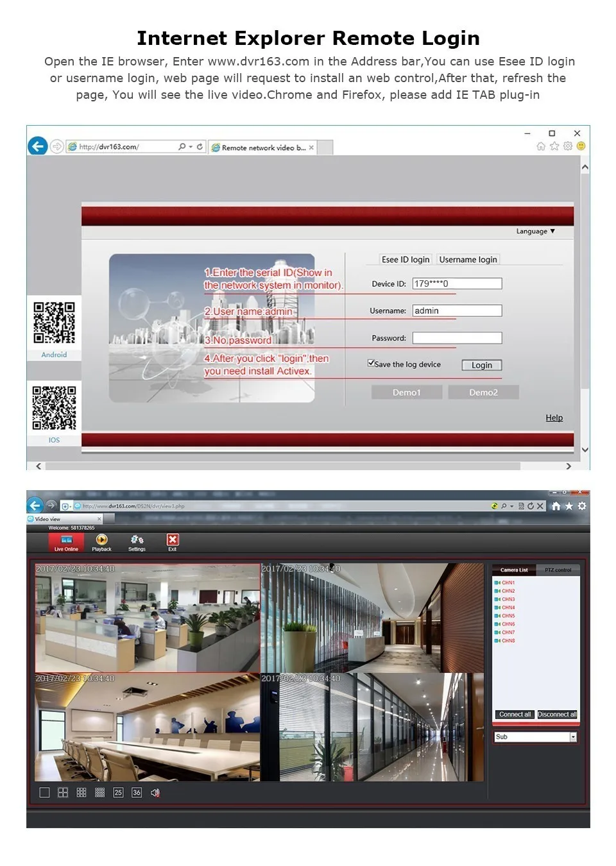Open the Language dropdown
The height and width of the screenshot is (866, 616).
535,232
